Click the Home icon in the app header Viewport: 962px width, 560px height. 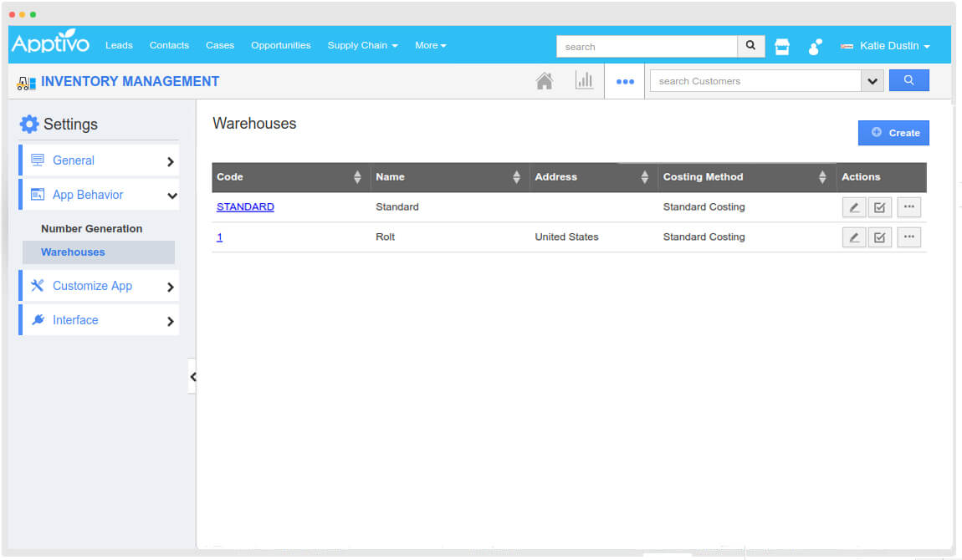pos(545,79)
